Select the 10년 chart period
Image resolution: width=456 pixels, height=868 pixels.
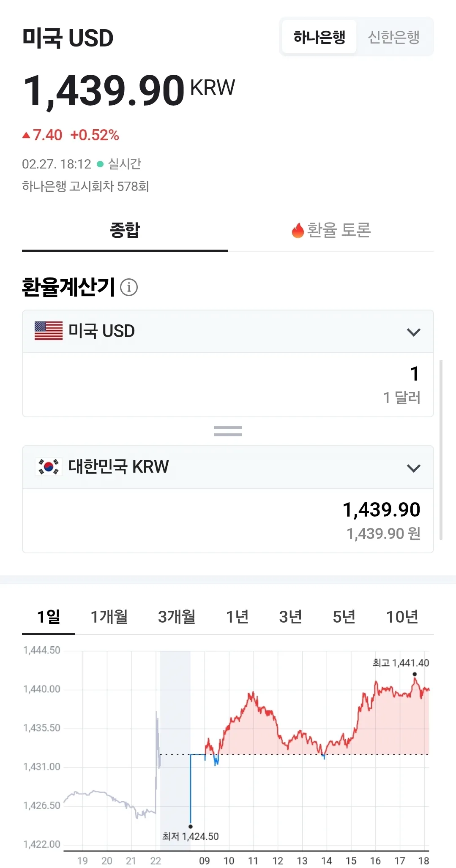(x=402, y=617)
